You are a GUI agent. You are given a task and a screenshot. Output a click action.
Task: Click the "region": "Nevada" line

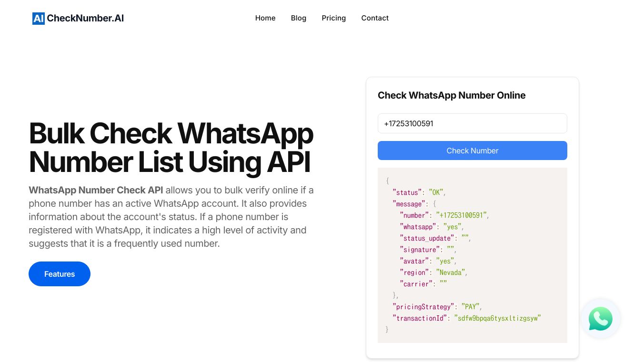[434, 272]
